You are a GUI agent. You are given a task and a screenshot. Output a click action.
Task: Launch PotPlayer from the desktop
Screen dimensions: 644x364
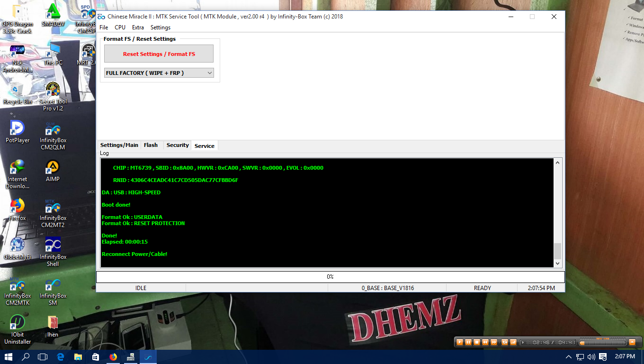tap(18, 132)
